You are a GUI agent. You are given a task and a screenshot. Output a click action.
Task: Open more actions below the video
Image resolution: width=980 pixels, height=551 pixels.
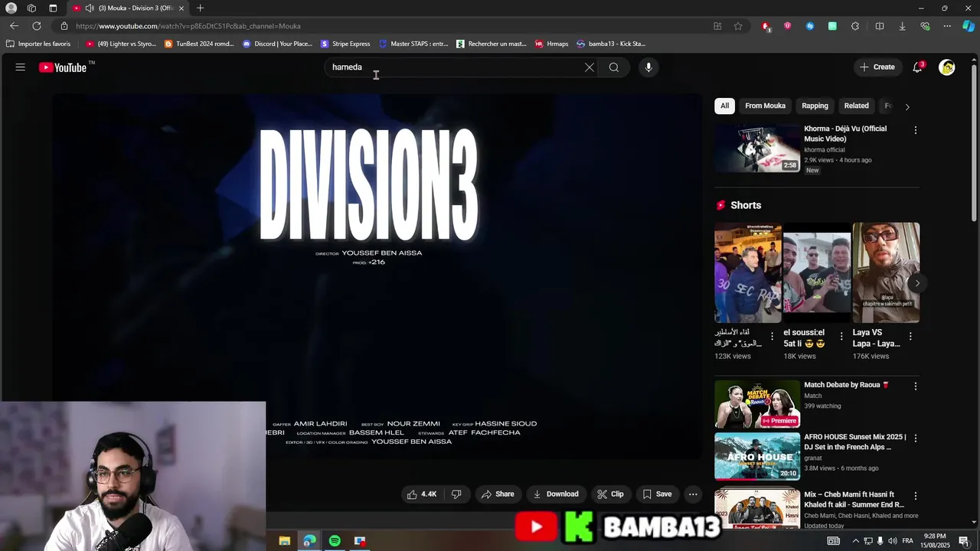(693, 494)
